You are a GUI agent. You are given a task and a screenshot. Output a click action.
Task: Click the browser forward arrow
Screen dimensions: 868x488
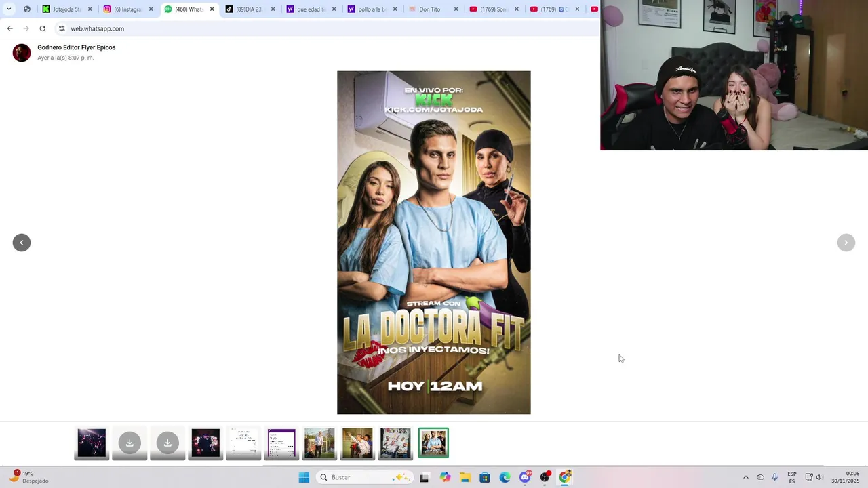[x=26, y=28]
